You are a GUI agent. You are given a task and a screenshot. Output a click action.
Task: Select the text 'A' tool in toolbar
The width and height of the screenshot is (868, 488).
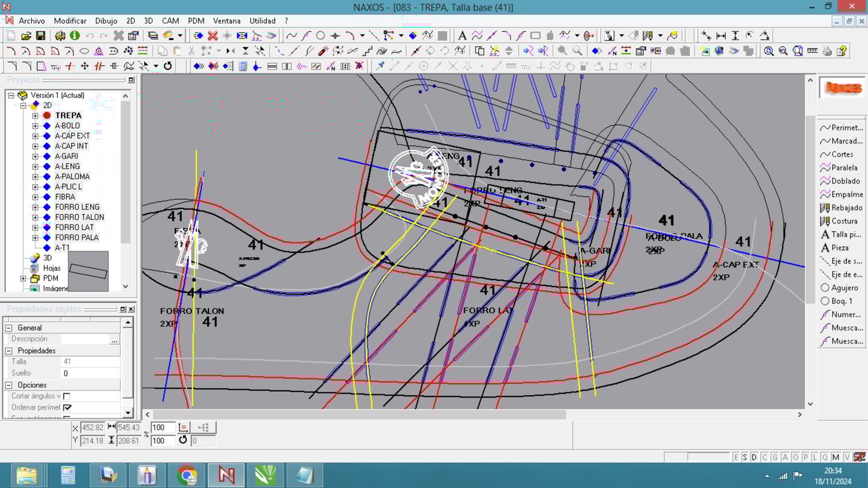[x=462, y=36]
